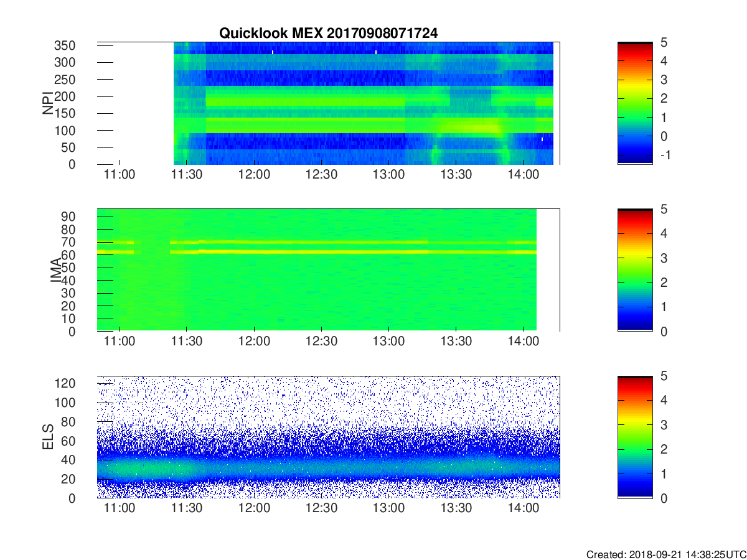Click the 13:30 tick under the ELS panel
This screenshot has height=560, width=747.
[x=456, y=508]
